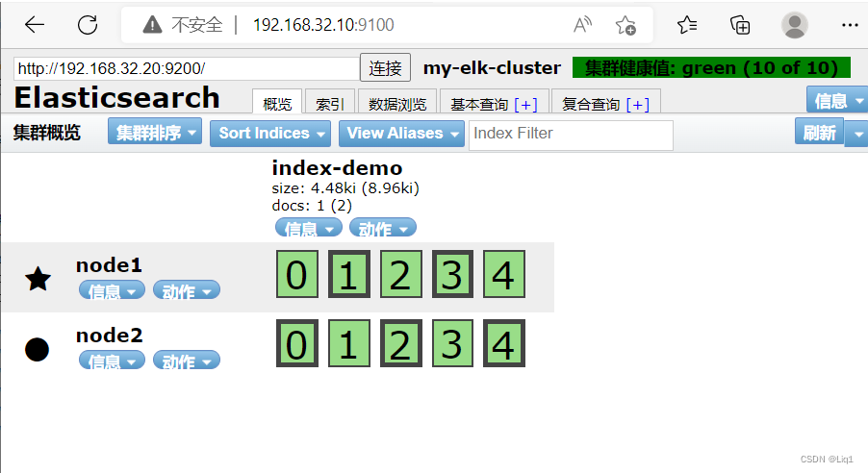
Task: Select shard 4 on node2
Action: (503, 343)
